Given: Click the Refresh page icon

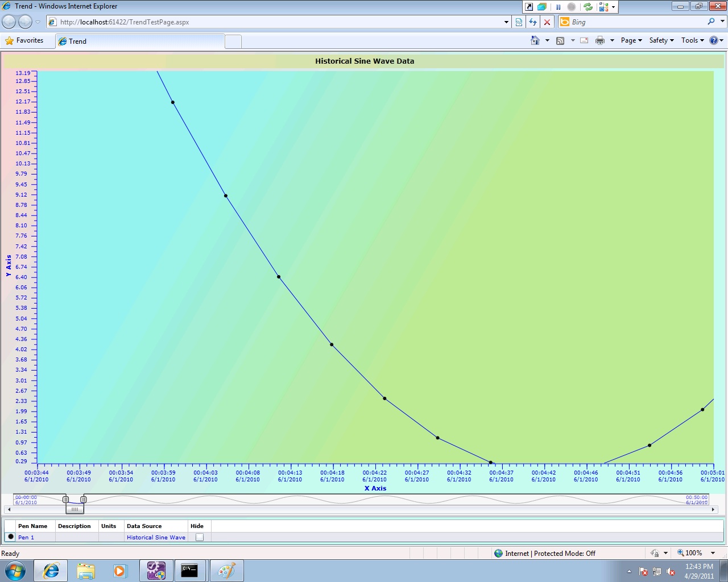Looking at the screenshot, I should (x=533, y=22).
